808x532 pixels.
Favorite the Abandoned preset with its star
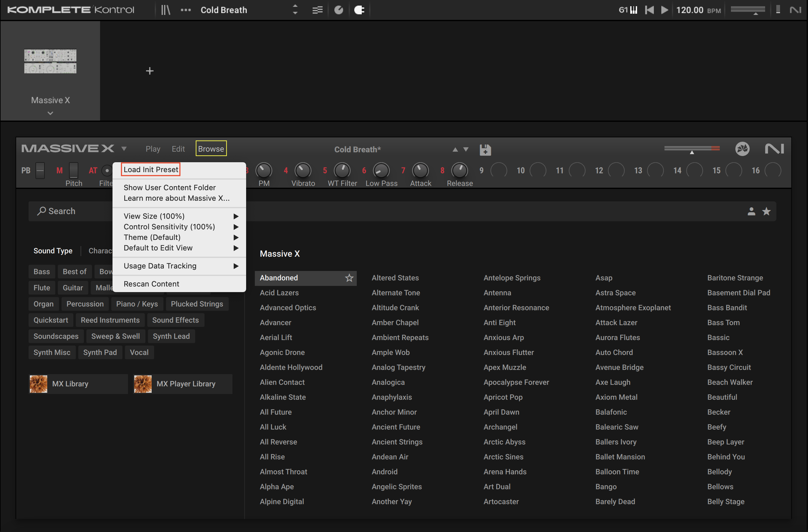coord(349,278)
